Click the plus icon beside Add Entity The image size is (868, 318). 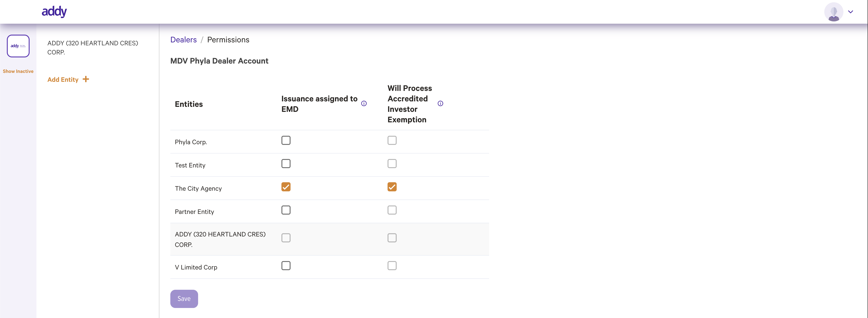click(86, 79)
